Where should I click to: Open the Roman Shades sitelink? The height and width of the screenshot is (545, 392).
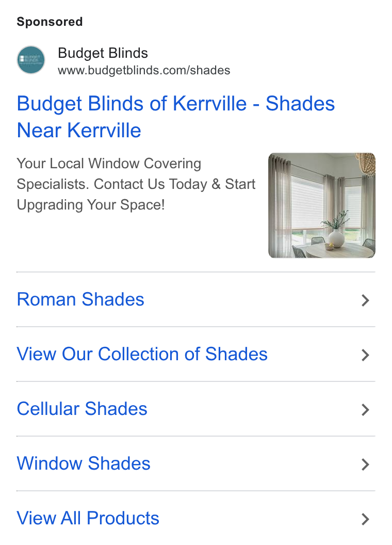[x=80, y=299]
